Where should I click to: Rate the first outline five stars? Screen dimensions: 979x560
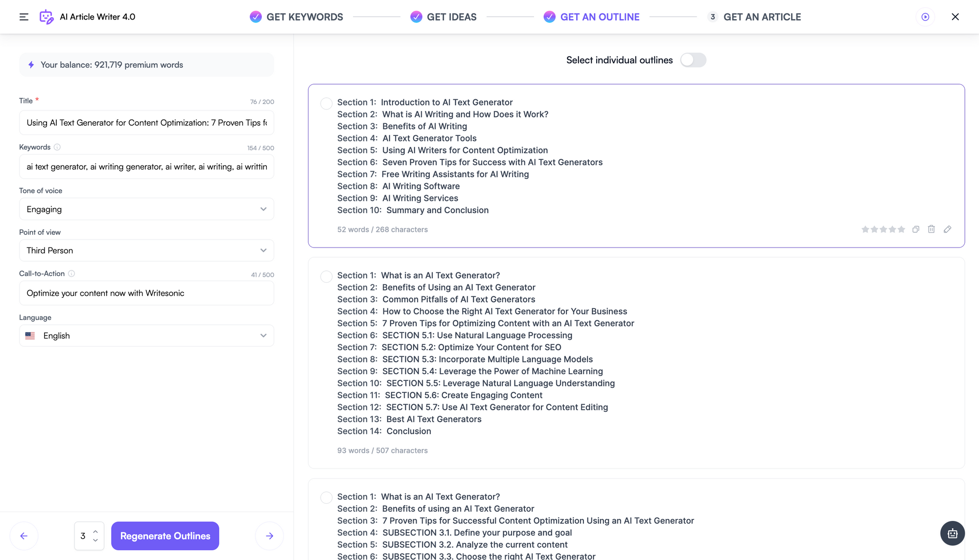click(x=901, y=229)
